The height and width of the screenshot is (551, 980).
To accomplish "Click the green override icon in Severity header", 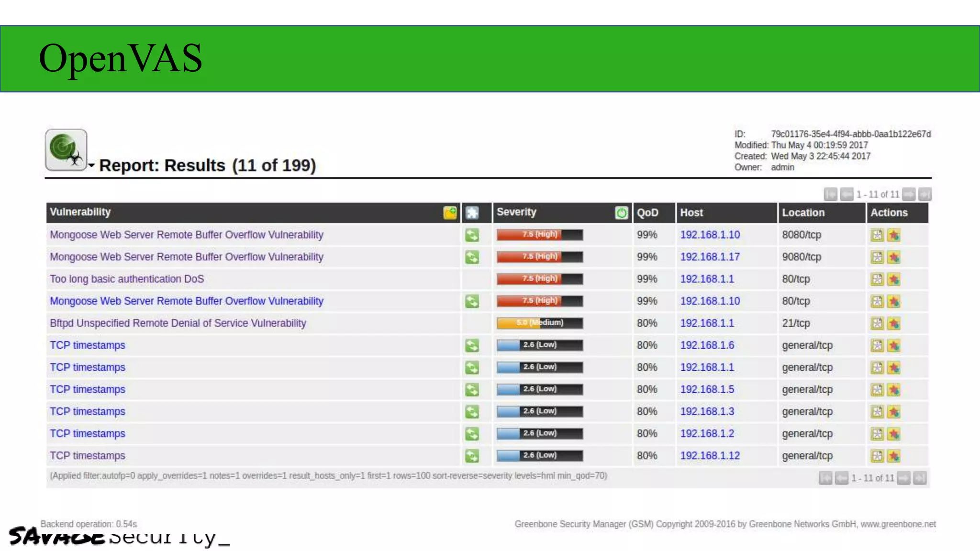I will point(621,213).
